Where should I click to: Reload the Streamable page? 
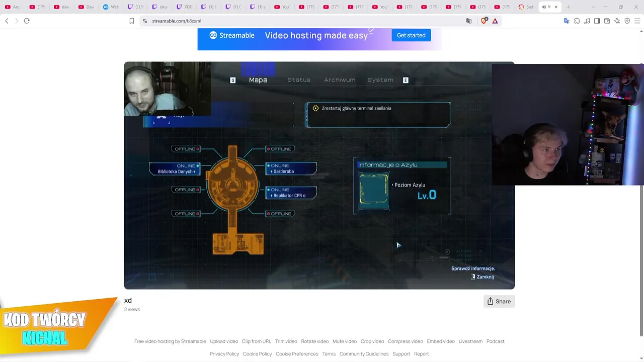click(x=27, y=21)
